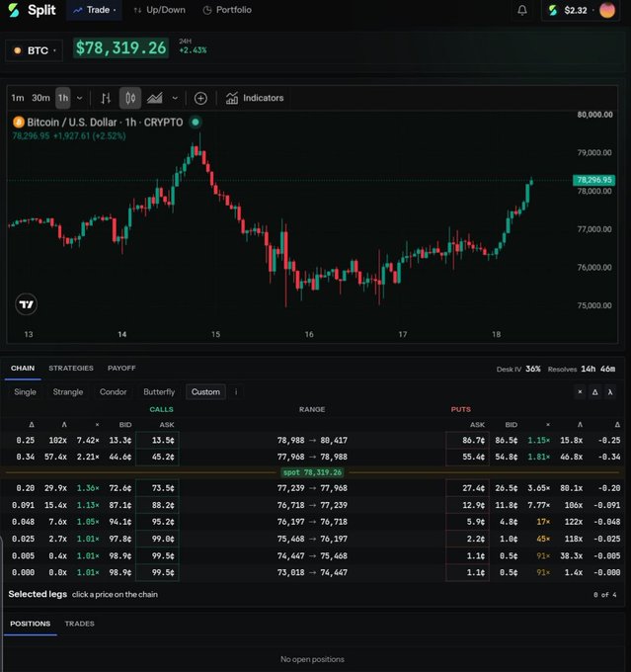Click call ask 73.5¢ price
The image size is (631, 672).
tap(157, 488)
